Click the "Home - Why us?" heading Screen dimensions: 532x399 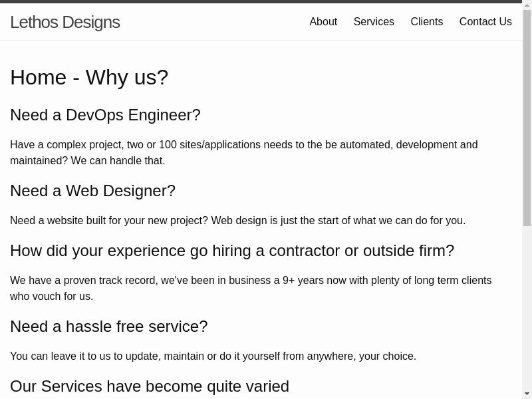pyautogui.click(x=89, y=77)
